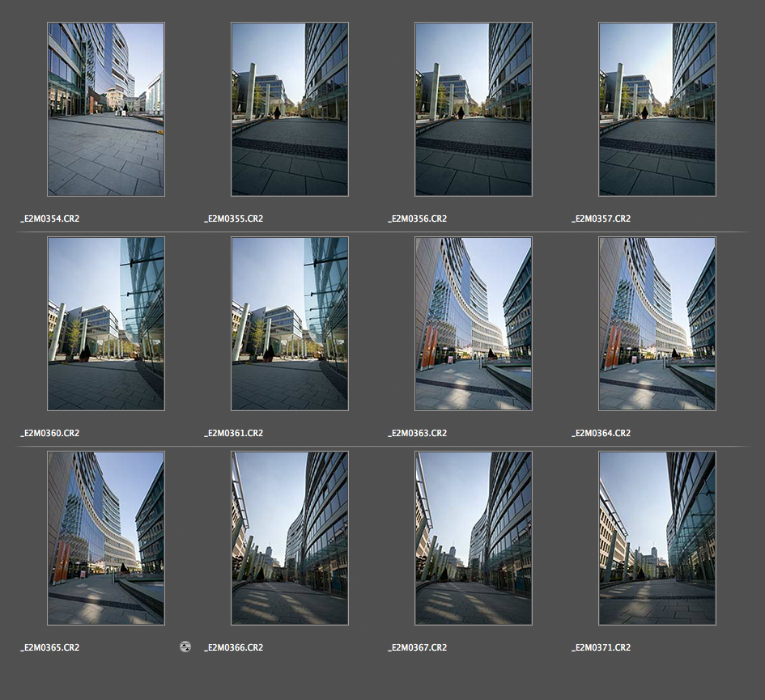The width and height of the screenshot is (765, 700).
Task: Click the filename text _E2M0357.CR2
Action: coord(601,218)
